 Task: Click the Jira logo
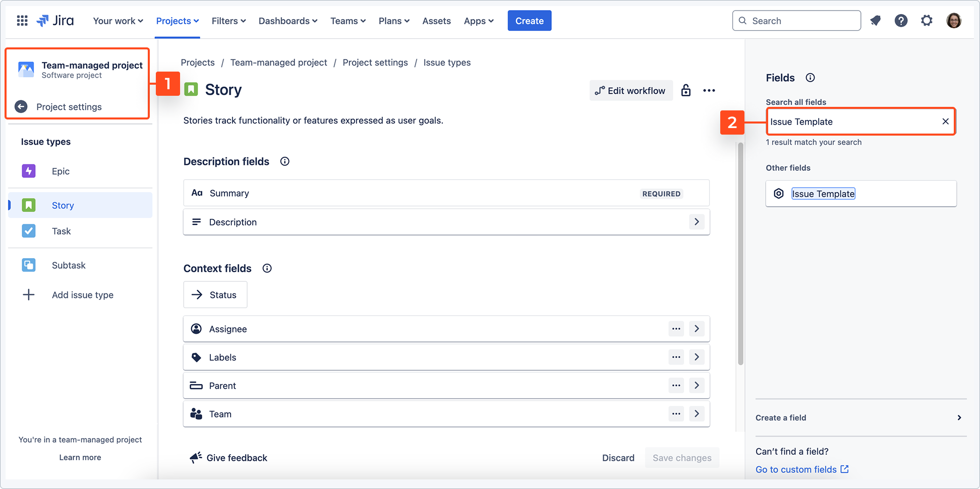[x=55, y=21]
